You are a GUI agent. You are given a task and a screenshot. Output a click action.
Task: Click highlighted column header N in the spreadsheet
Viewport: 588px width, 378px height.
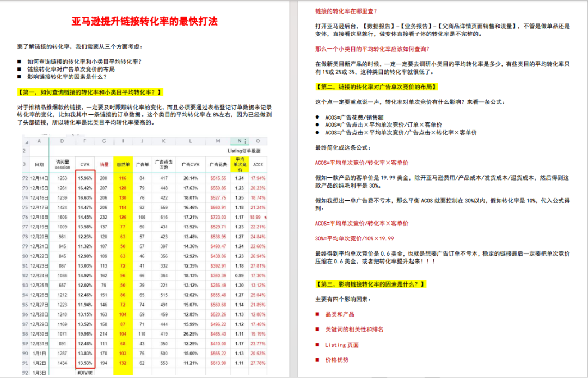tap(239, 141)
